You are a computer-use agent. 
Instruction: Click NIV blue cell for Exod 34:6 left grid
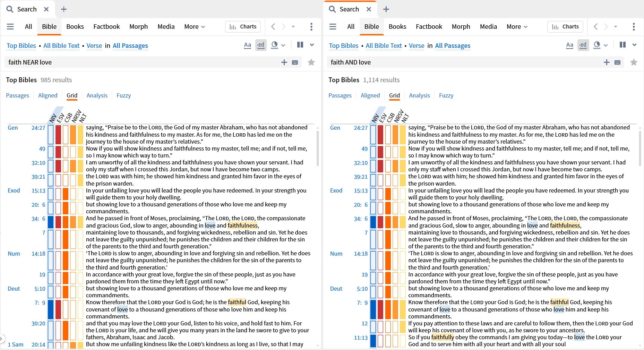(x=51, y=222)
